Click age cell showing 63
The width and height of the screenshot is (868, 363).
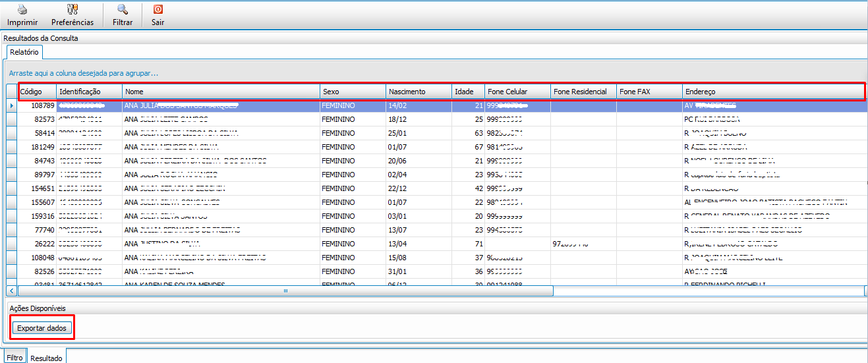coord(468,133)
